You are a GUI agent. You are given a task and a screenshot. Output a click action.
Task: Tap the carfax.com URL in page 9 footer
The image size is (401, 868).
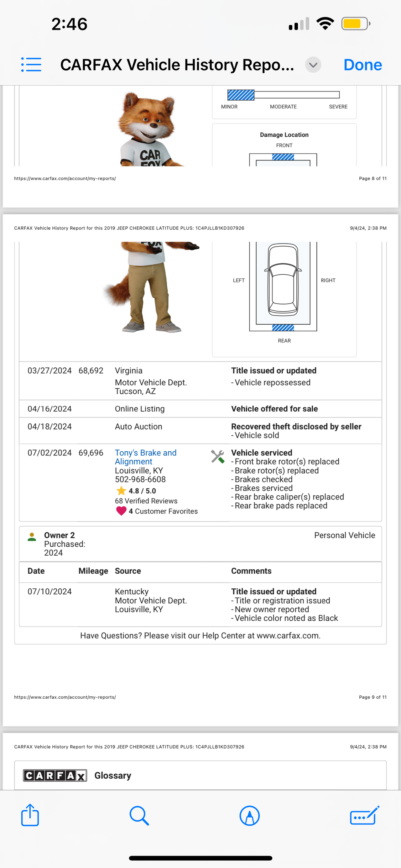coord(65,697)
